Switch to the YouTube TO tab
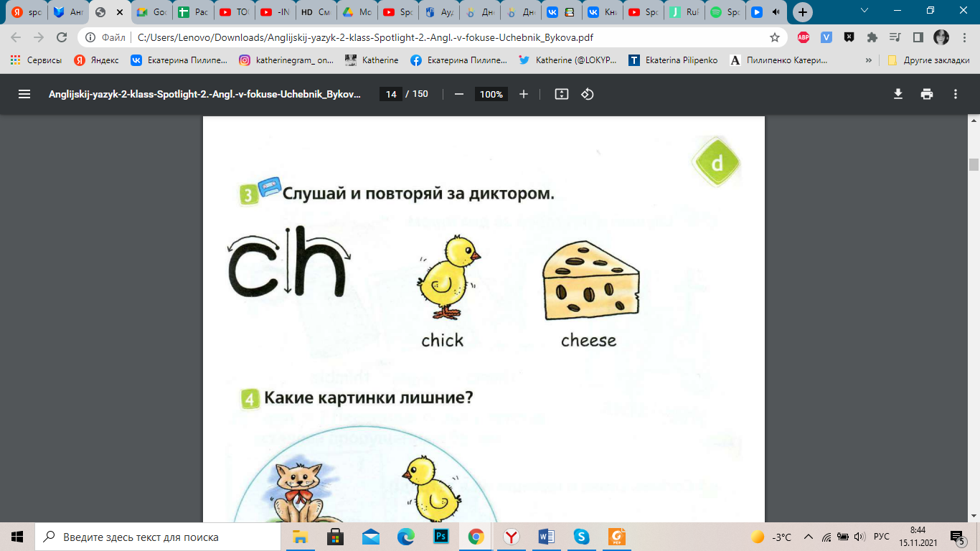 click(x=235, y=12)
